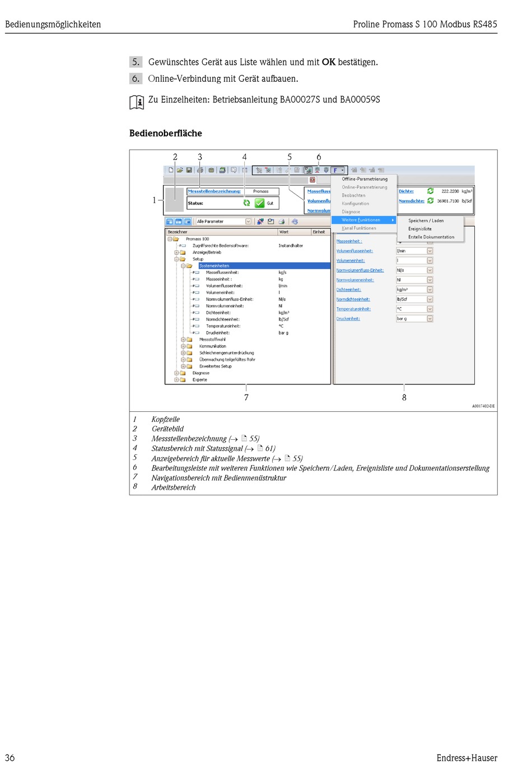The width and height of the screenshot is (532, 767).
Task: Open the Druckeinheit bar g dropdown
Action: click(430, 319)
